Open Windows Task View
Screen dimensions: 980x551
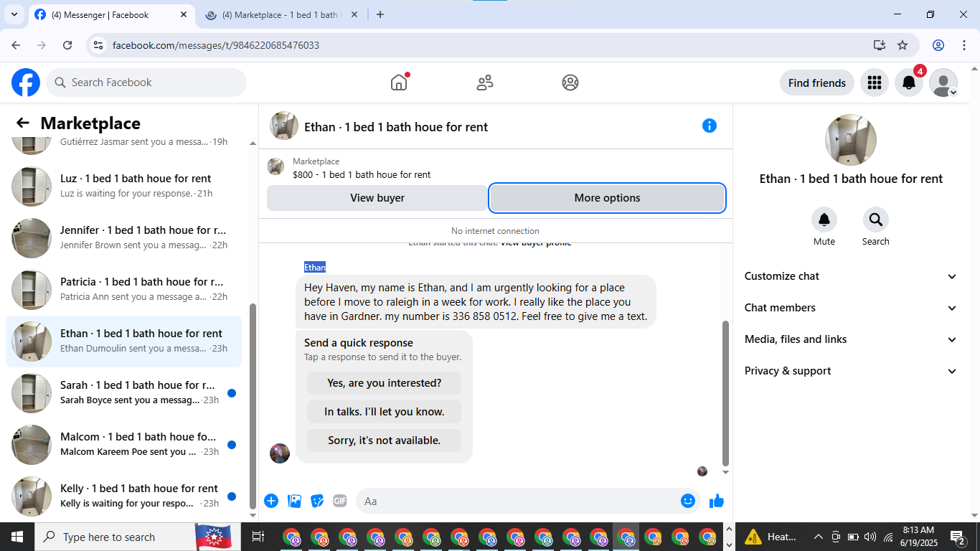coord(258,537)
